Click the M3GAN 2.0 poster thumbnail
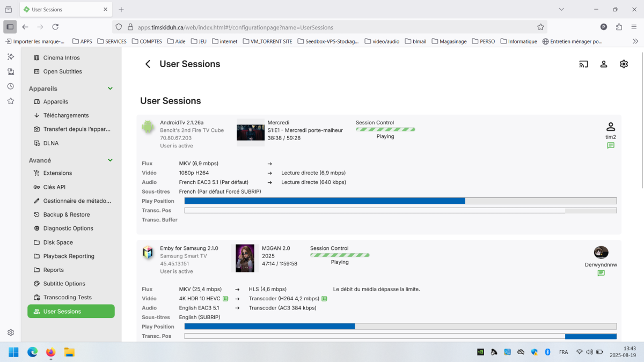 (x=245, y=258)
